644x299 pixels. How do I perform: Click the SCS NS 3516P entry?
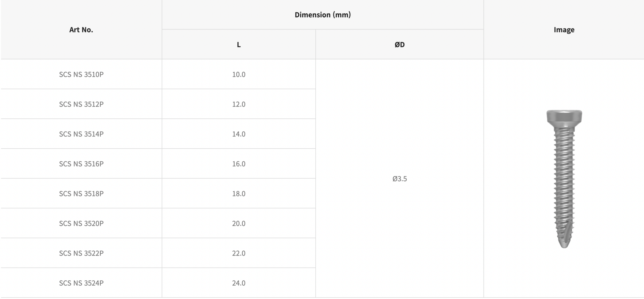(x=81, y=164)
